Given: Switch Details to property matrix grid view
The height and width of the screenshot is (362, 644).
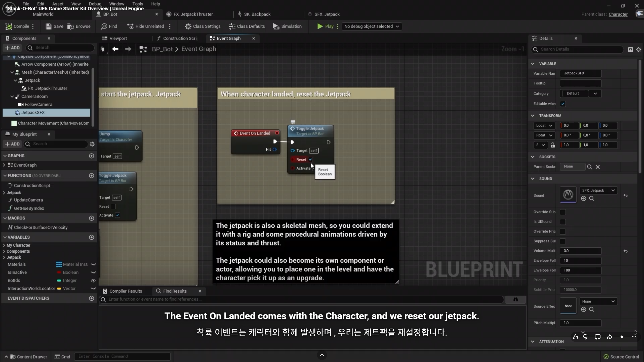Looking at the screenshot, I should pos(630,50).
